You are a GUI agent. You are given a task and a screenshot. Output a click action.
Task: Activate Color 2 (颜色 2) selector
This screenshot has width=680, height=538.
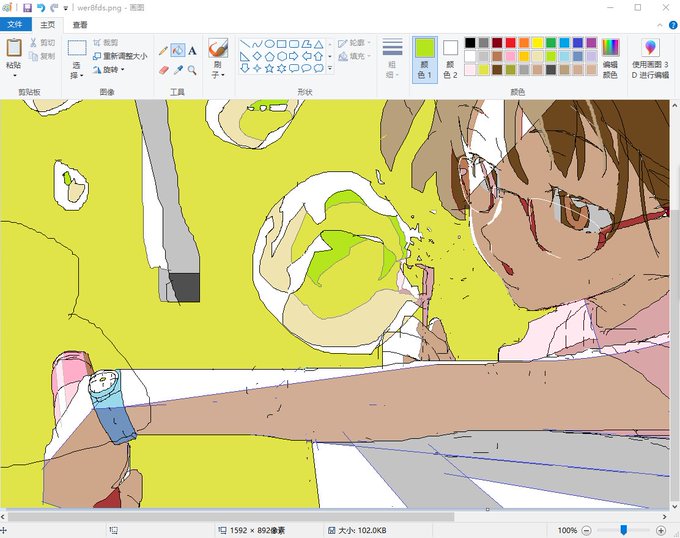(450, 60)
